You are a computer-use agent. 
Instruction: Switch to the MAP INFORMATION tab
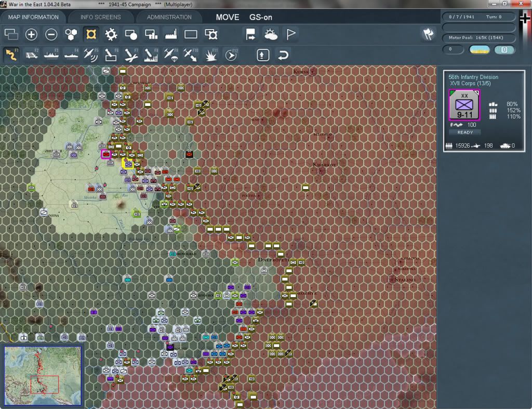click(x=33, y=17)
